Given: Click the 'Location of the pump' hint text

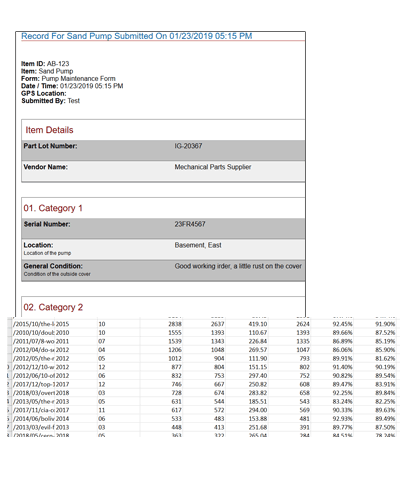Looking at the screenshot, I should tap(47, 253).
